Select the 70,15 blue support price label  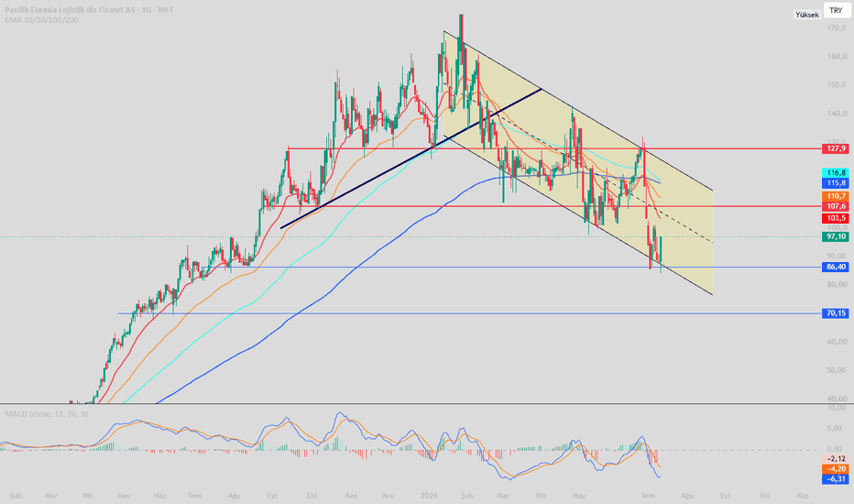tap(836, 313)
